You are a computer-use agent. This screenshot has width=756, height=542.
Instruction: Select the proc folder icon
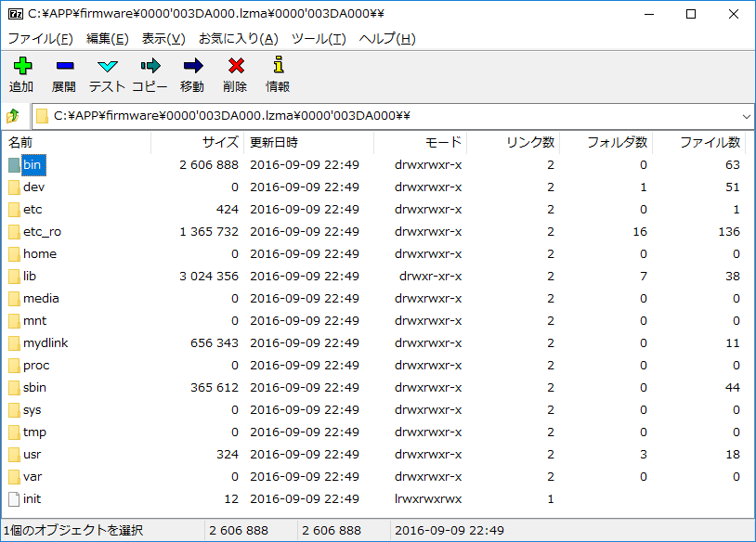14,365
